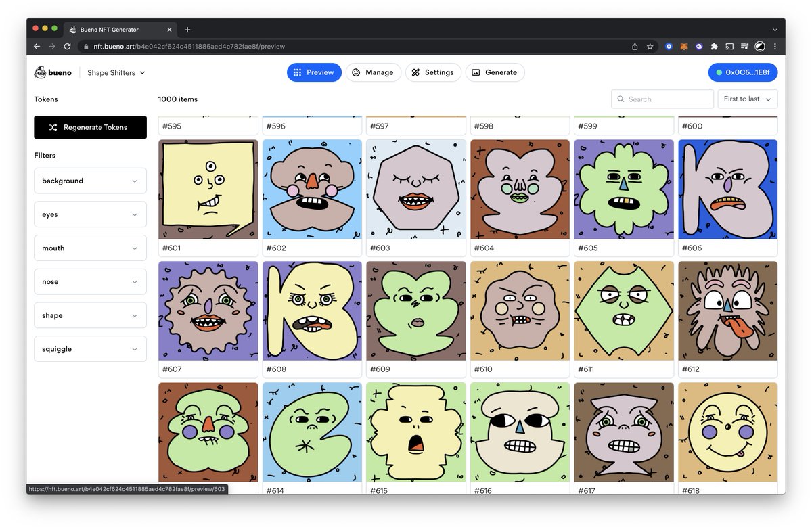Open the browser profile avatar icon
The image size is (812, 529).
coord(760,47)
